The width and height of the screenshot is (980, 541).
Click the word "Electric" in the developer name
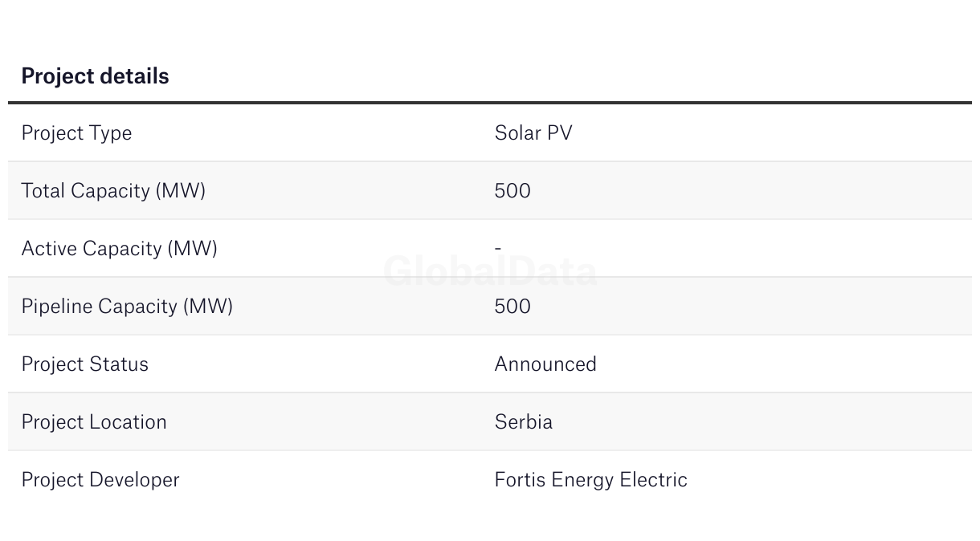click(653, 480)
